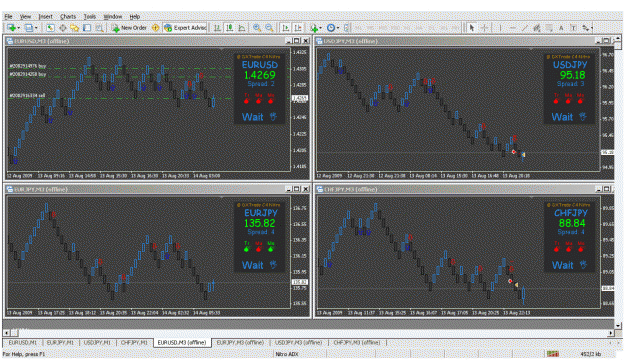Click the Zoom Out magnifier

[x=269, y=28]
